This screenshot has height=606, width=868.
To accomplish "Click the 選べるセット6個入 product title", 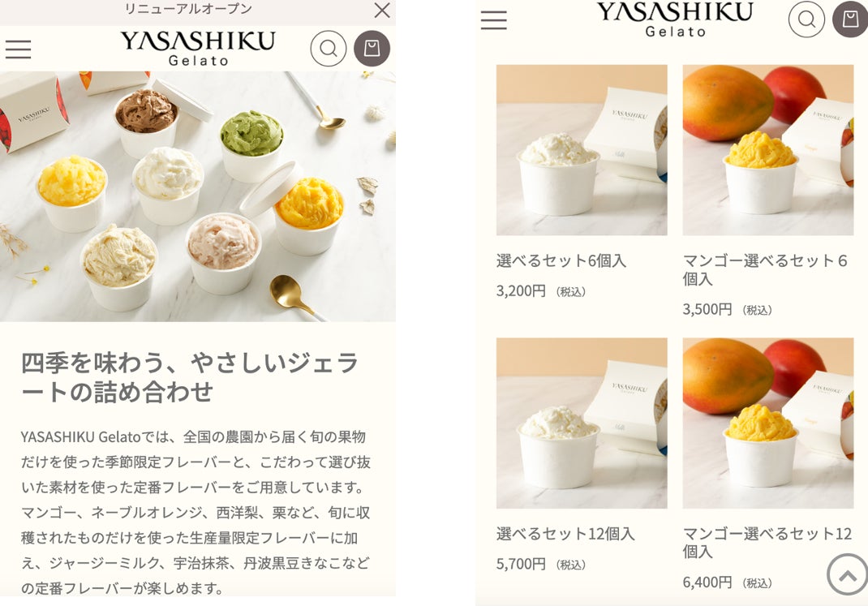I will tap(561, 260).
